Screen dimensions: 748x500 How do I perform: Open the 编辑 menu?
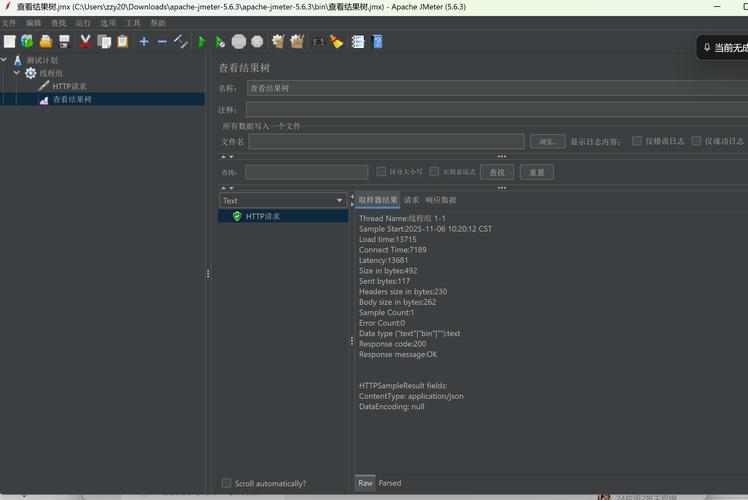(33, 23)
